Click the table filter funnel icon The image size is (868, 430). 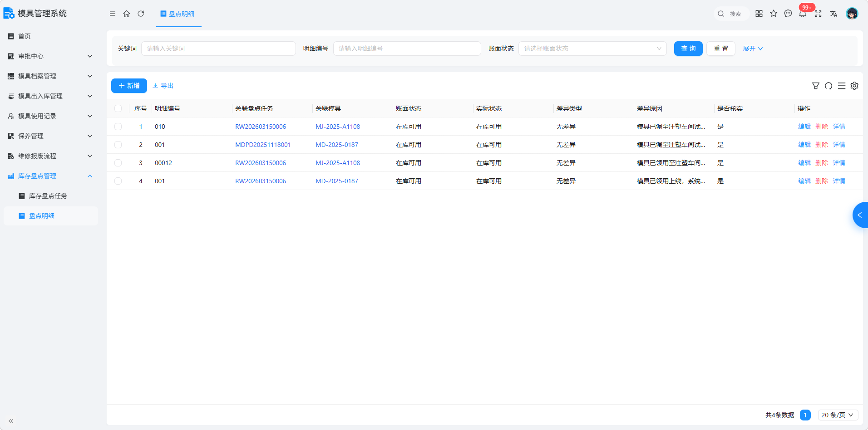[816, 86]
